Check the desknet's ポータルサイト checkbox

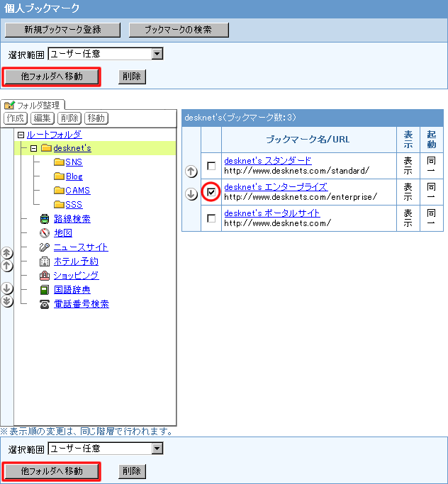click(211, 218)
